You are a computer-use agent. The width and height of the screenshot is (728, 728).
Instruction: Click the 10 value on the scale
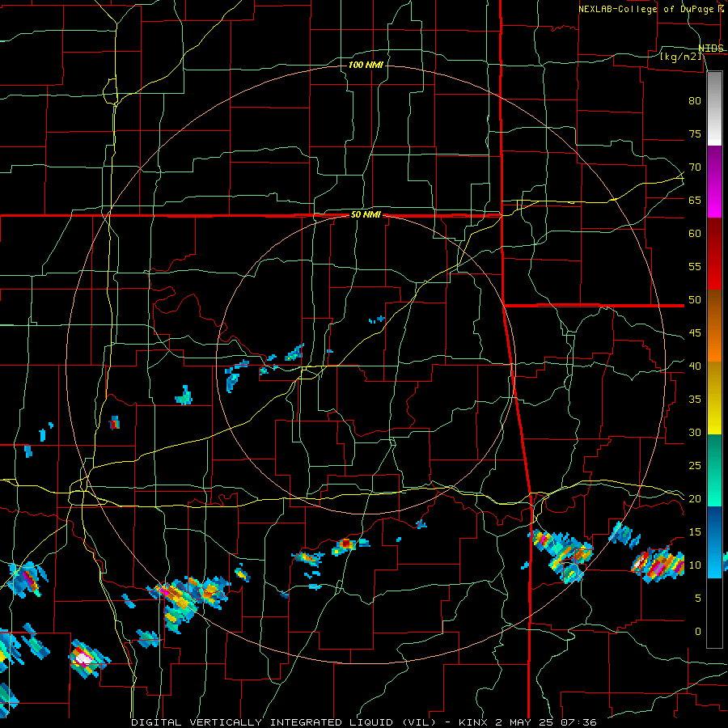coord(695,565)
